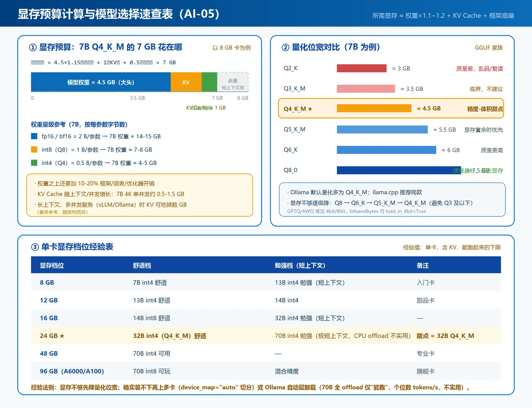Click the blue Q6_K bar
Screen dimensions: 532x408
coord(386,150)
